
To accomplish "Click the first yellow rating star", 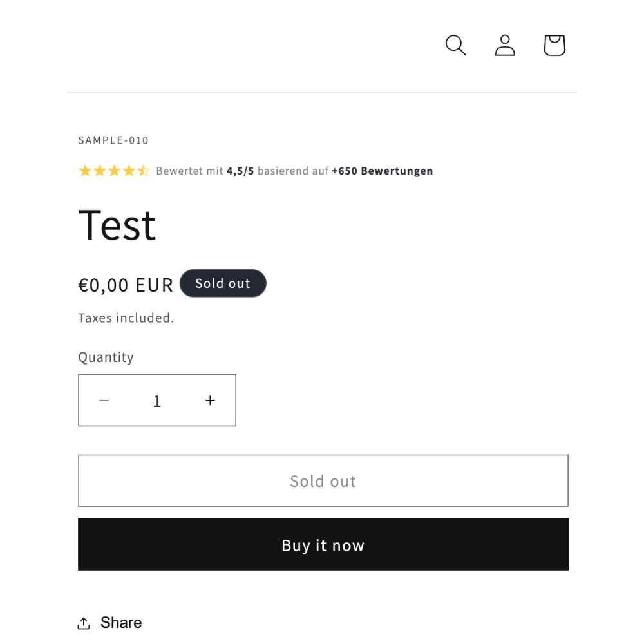I will coord(85,171).
